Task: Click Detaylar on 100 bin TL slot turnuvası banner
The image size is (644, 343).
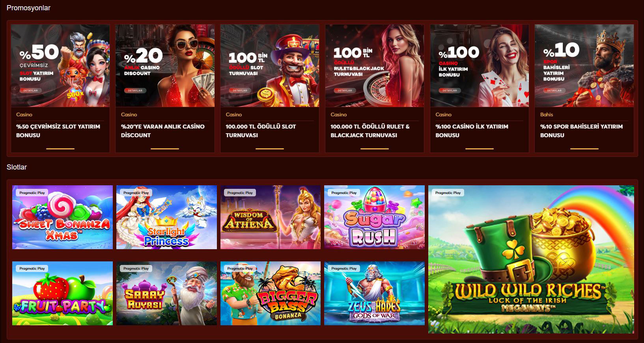Action: pos(240,90)
